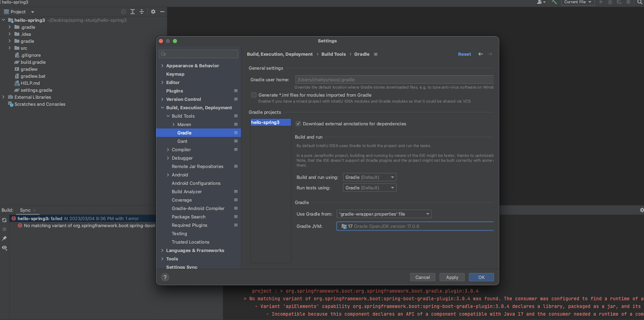
Task: Expand the Tools settings section
Action: click(162, 259)
